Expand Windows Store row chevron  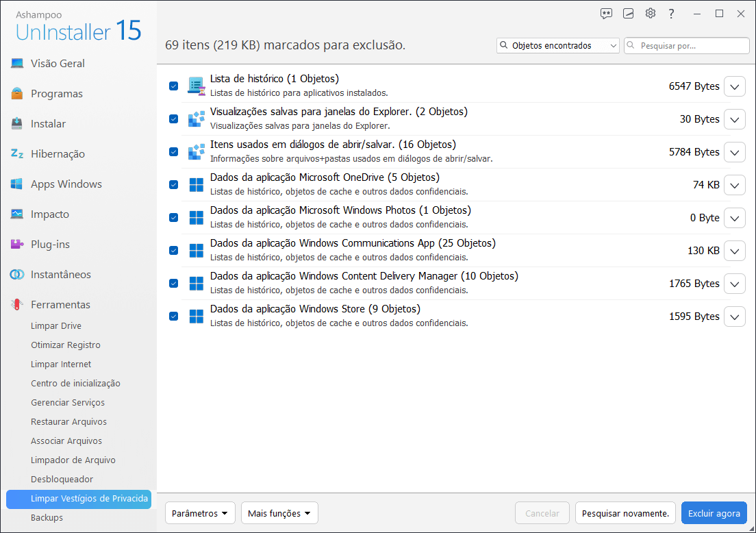click(734, 317)
